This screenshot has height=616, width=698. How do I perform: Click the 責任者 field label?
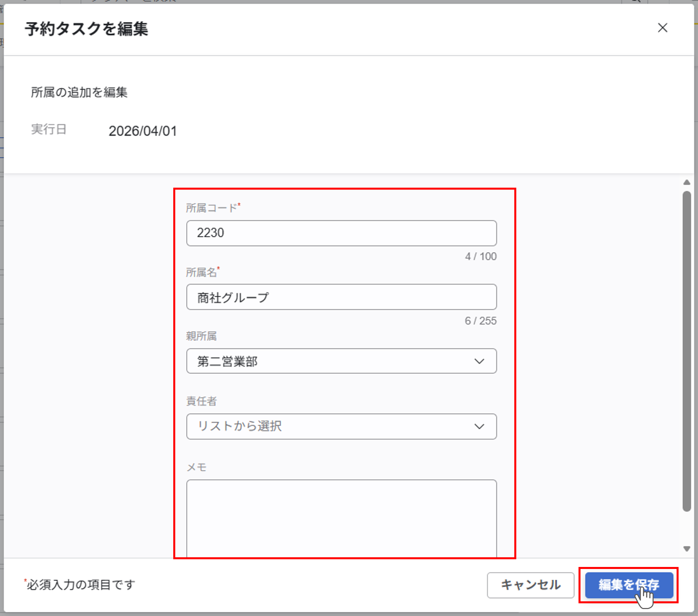coord(201,401)
